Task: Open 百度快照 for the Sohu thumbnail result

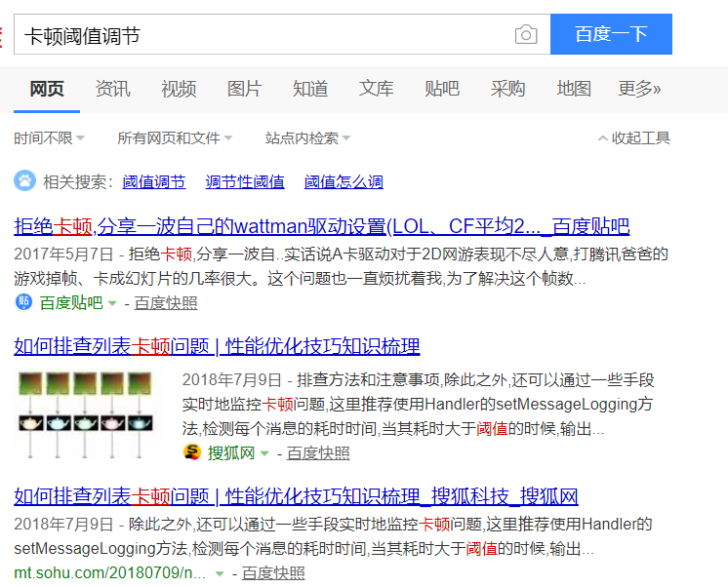Action: [x=318, y=453]
